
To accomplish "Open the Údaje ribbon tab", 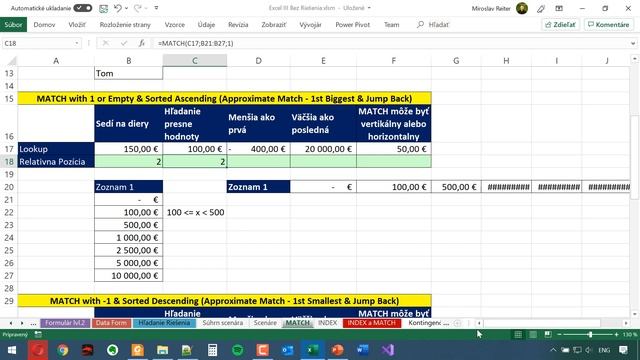I will tap(206, 24).
